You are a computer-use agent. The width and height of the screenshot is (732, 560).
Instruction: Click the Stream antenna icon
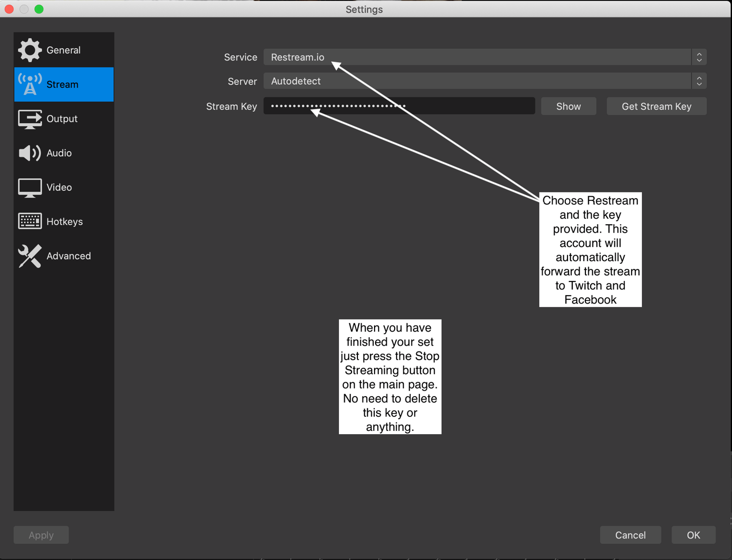[x=30, y=84]
